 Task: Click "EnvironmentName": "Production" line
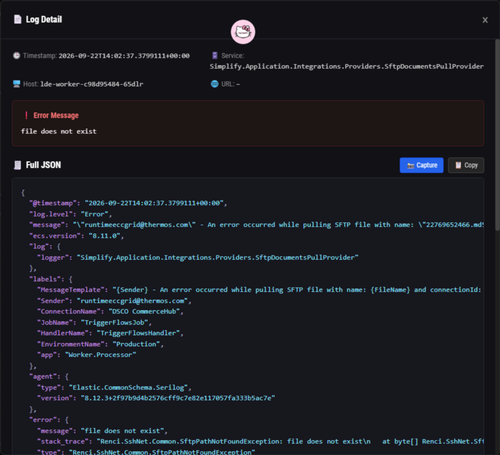pos(100,344)
